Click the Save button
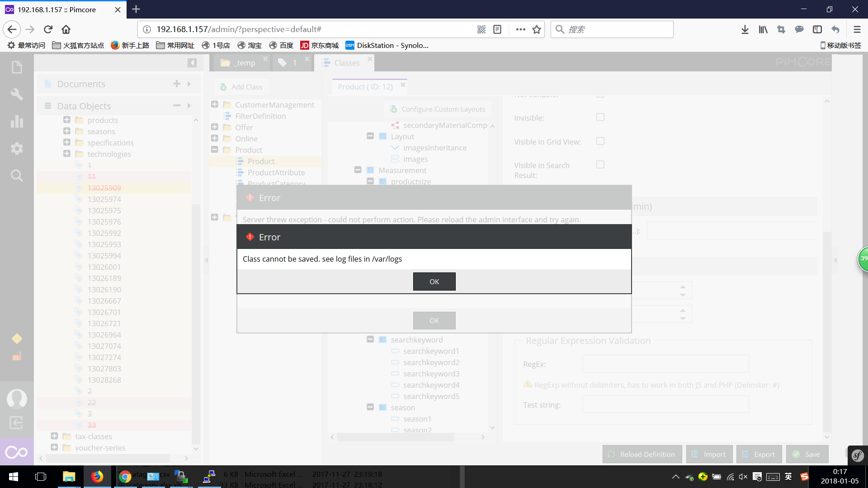The image size is (868, 488). [x=807, y=454]
